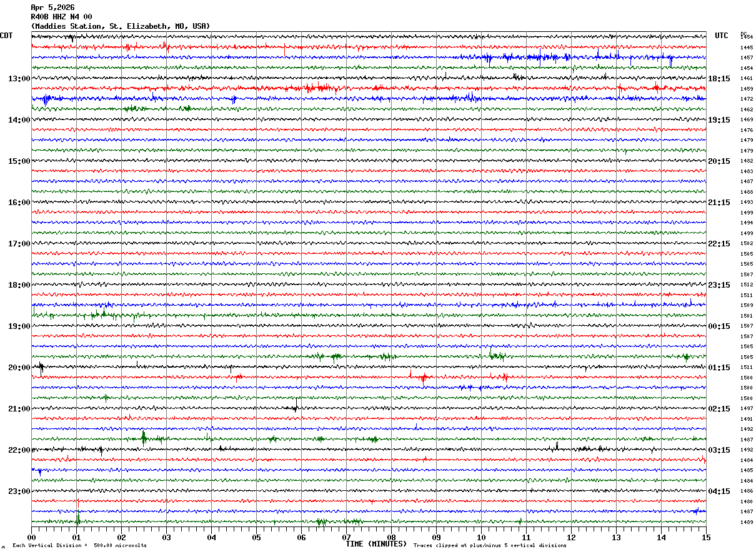Click the DC offset value '1493'

(747, 202)
